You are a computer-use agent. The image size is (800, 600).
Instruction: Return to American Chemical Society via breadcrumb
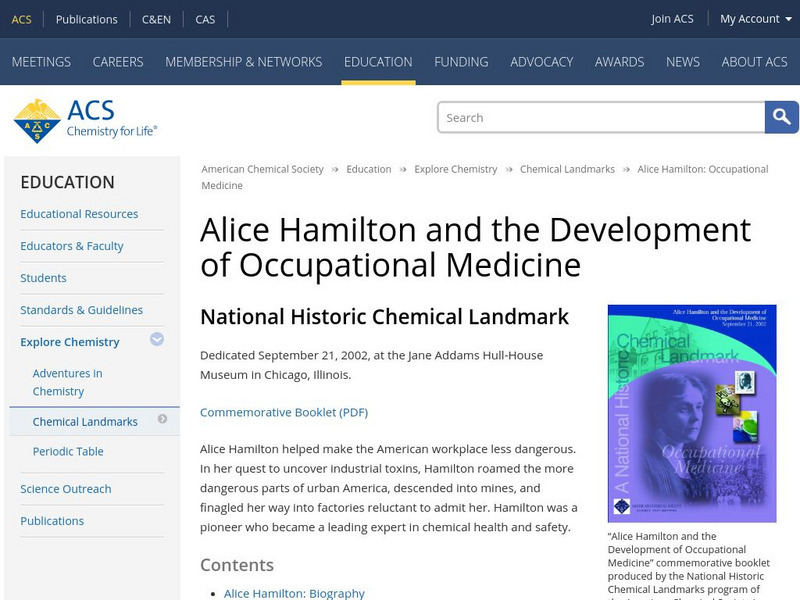click(263, 169)
